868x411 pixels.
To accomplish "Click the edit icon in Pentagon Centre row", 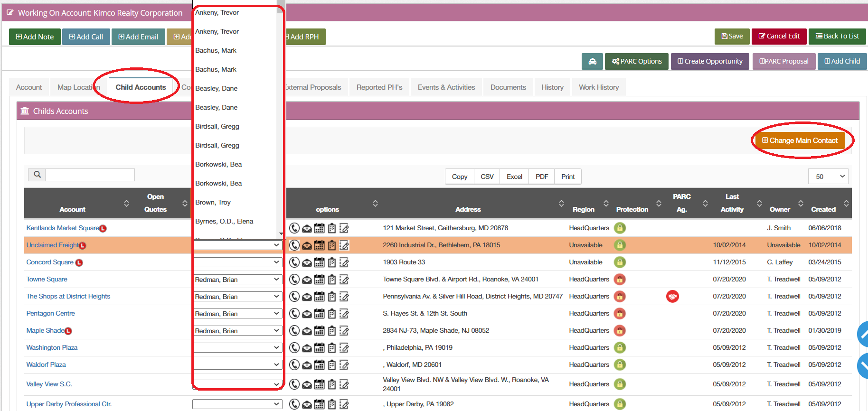I will click(x=344, y=314).
